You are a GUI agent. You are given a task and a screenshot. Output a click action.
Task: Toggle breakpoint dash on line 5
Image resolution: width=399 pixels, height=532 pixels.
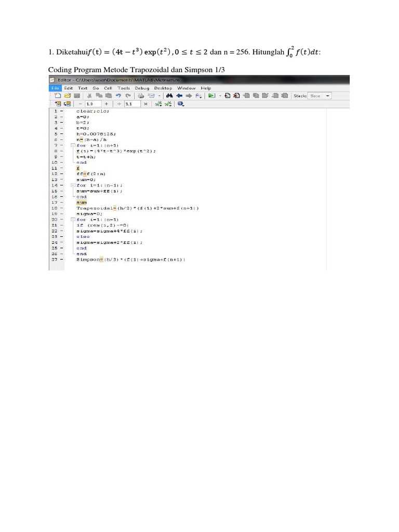pyautogui.click(x=62, y=134)
